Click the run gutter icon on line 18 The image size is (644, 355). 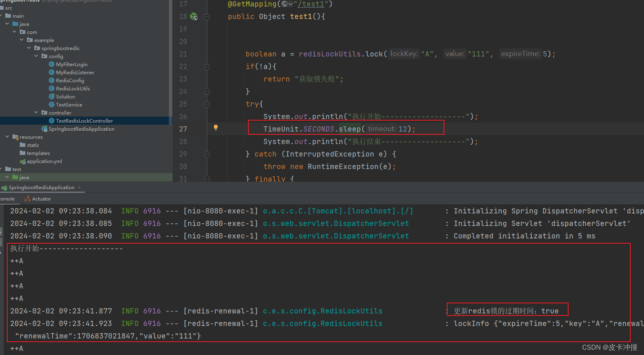coord(194,17)
